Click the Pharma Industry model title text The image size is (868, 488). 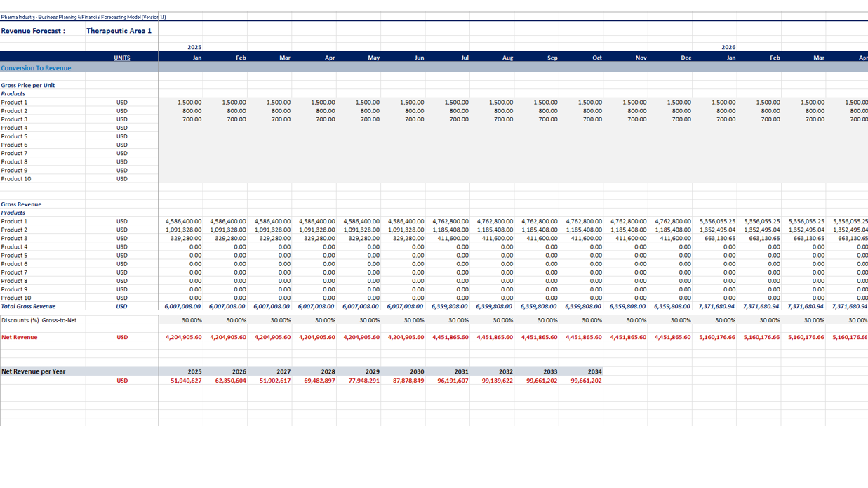[84, 17]
